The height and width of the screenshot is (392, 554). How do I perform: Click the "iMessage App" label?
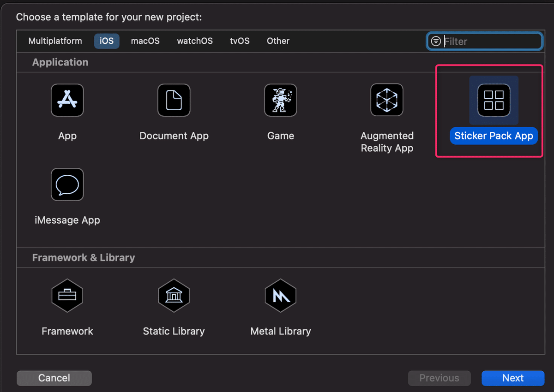[67, 220]
